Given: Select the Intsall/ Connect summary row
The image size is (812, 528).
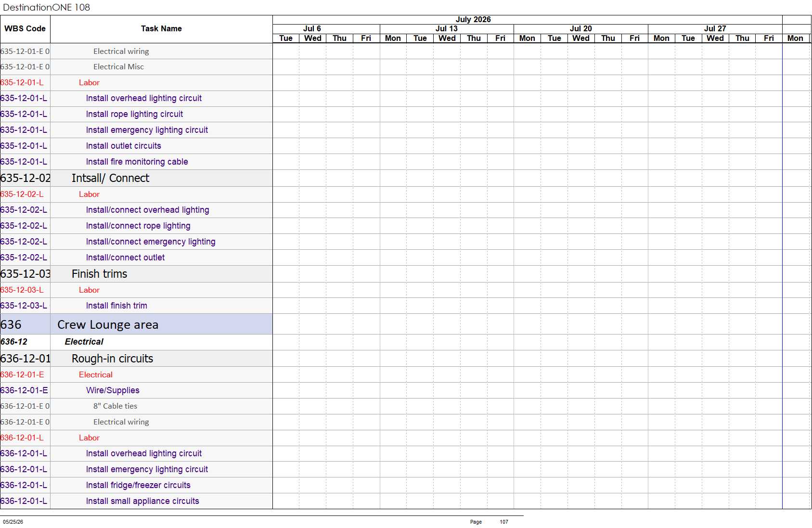Looking at the screenshot, I should [x=136, y=179].
